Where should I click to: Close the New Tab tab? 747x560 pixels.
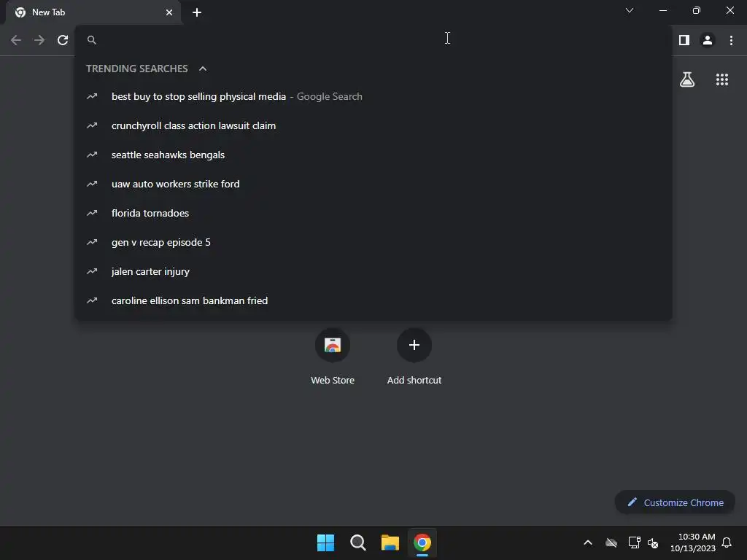pos(169,12)
